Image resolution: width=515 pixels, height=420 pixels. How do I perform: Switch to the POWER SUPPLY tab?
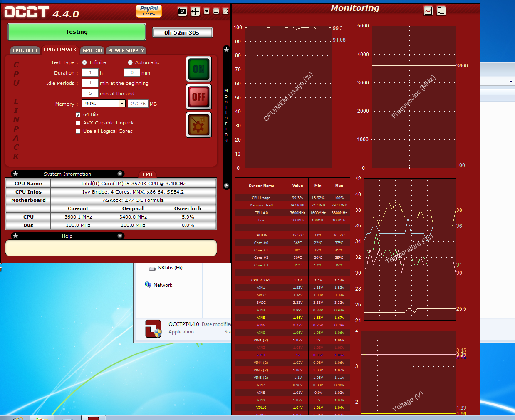[126, 50]
